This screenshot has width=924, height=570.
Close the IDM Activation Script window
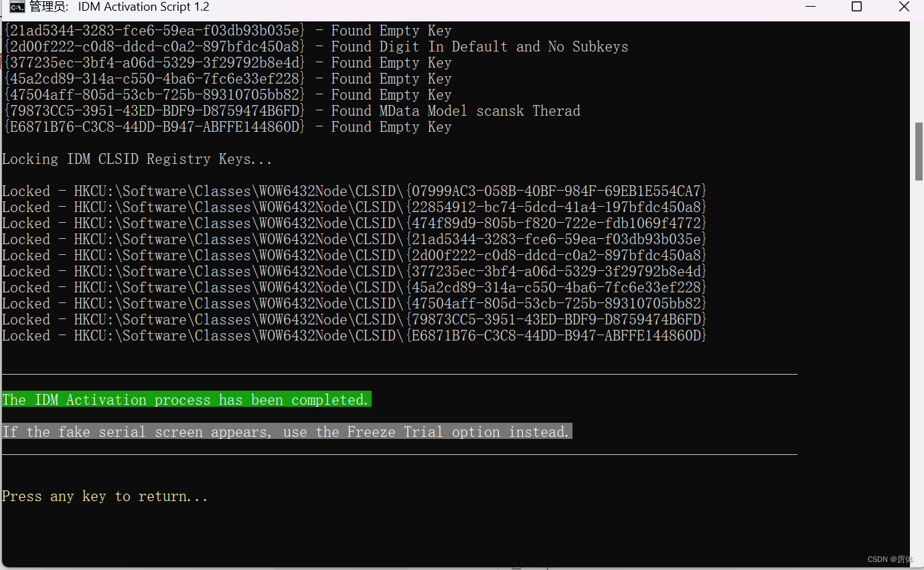click(903, 7)
